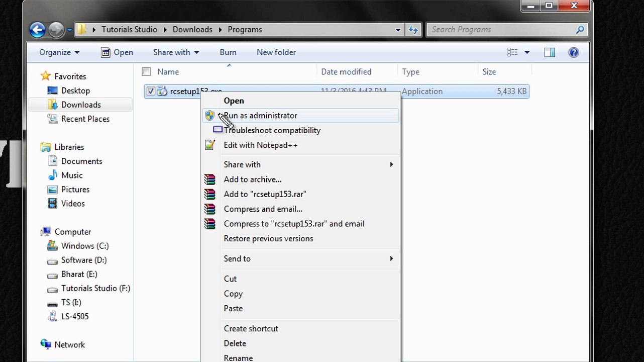
Task: Click the Back navigation arrow
Action: (37, 30)
